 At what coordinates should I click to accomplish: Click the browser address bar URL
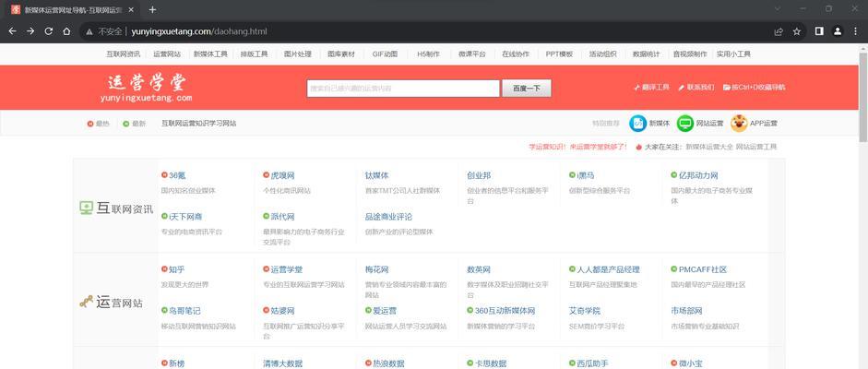click(x=199, y=31)
